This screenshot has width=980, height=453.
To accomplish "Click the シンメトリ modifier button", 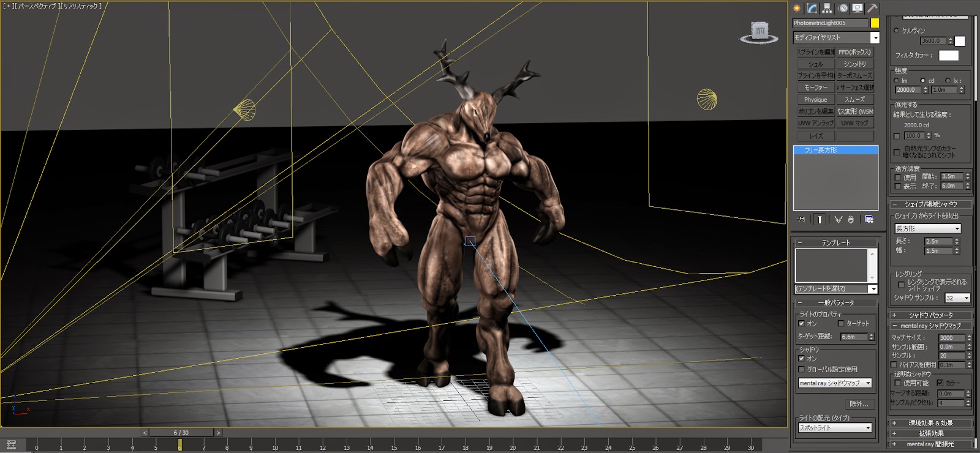I will (x=854, y=64).
